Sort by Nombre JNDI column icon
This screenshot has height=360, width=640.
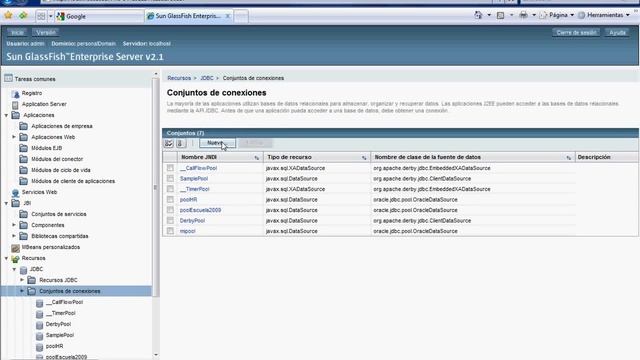[257, 158]
